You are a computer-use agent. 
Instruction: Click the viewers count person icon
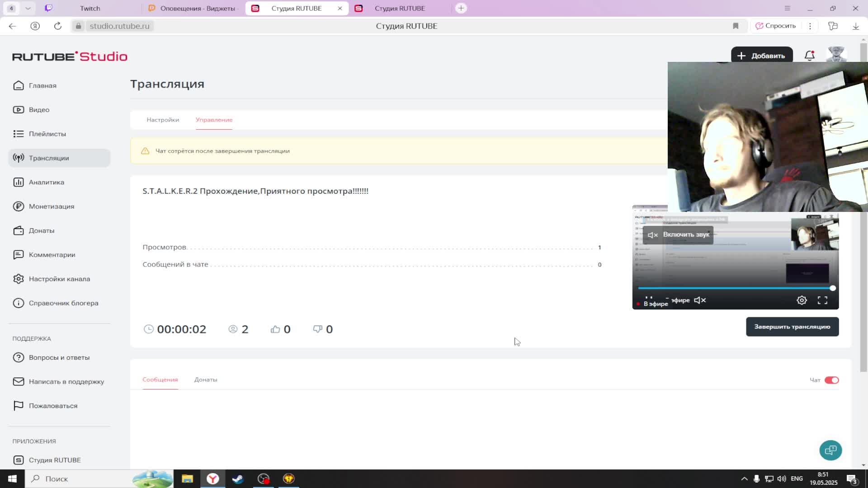pyautogui.click(x=233, y=329)
